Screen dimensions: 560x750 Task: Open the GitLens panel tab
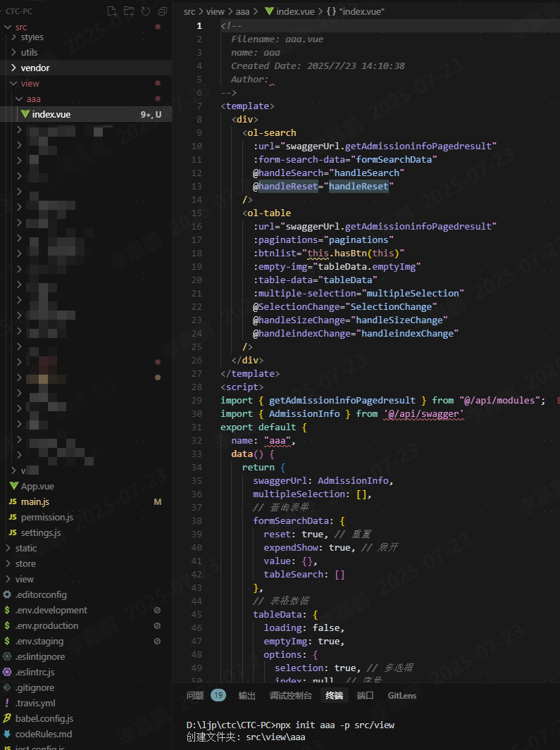pyautogui.click(x=402, y=696)
